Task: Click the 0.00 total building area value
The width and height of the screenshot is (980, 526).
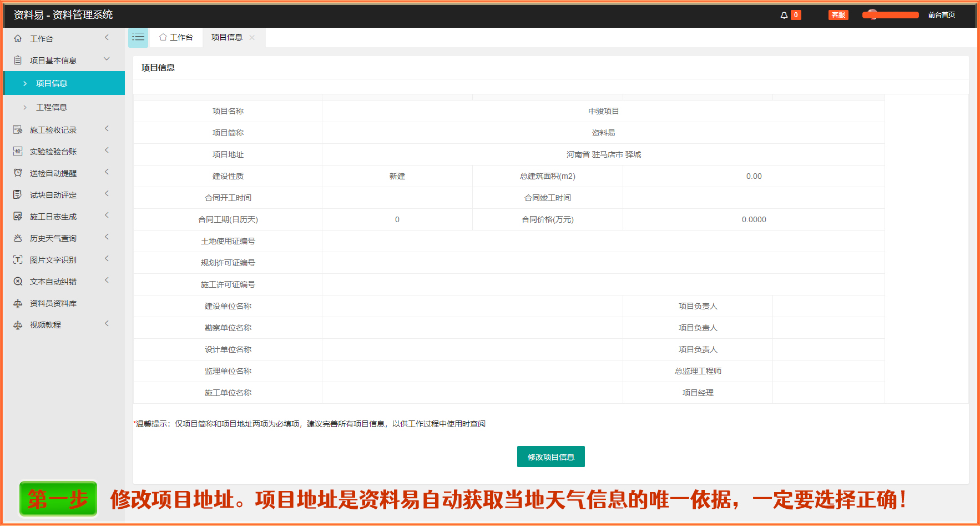Action: [x=754, y=176]
